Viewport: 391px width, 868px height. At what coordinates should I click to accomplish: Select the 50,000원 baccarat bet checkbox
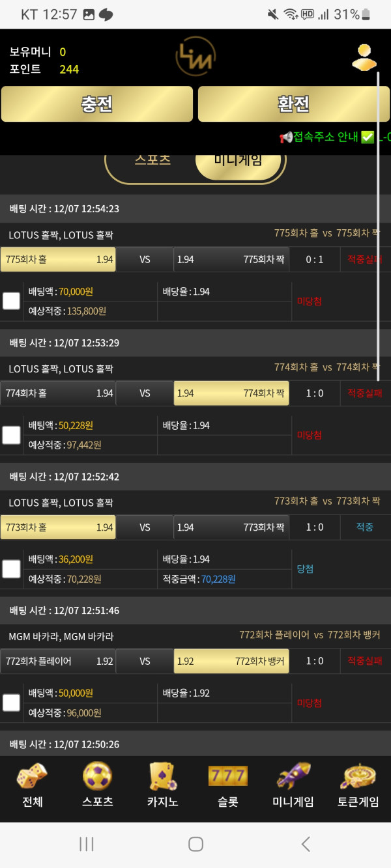(x=11, y=703)
